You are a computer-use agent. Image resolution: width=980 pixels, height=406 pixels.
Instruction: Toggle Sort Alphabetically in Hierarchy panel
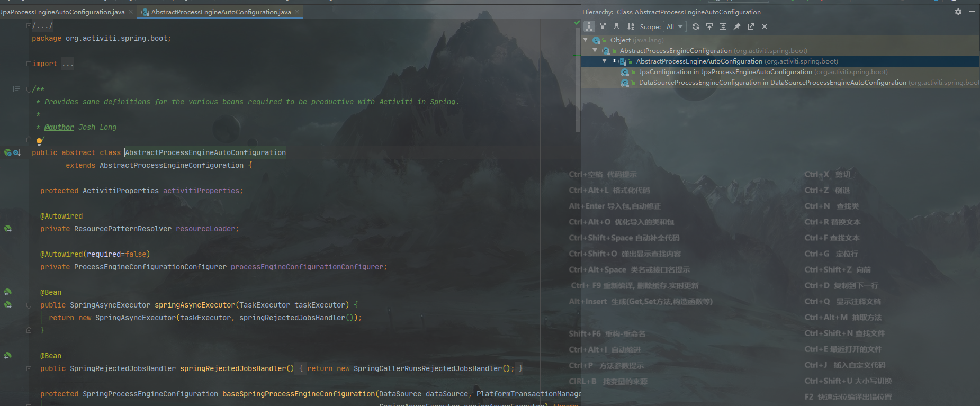[x=630, y=26]
